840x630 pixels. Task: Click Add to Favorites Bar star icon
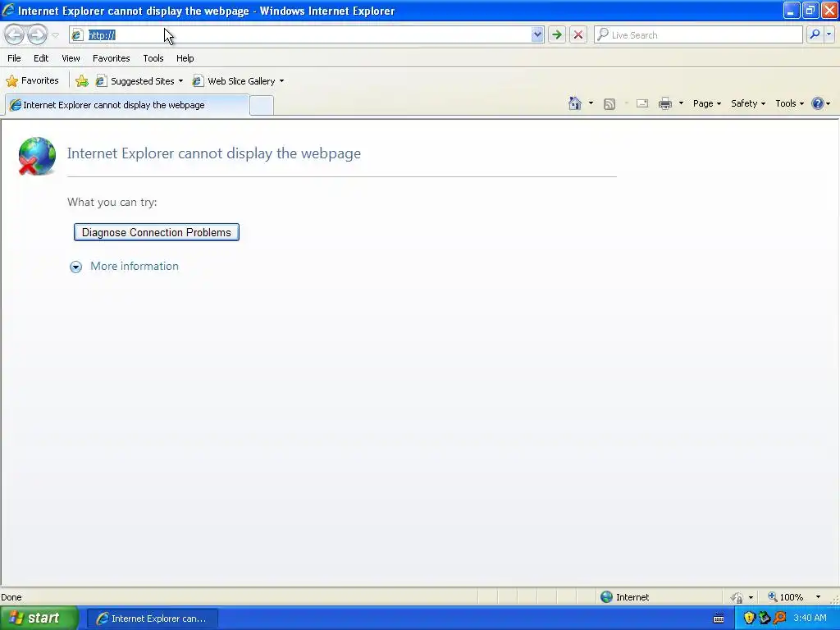(82, 81)
